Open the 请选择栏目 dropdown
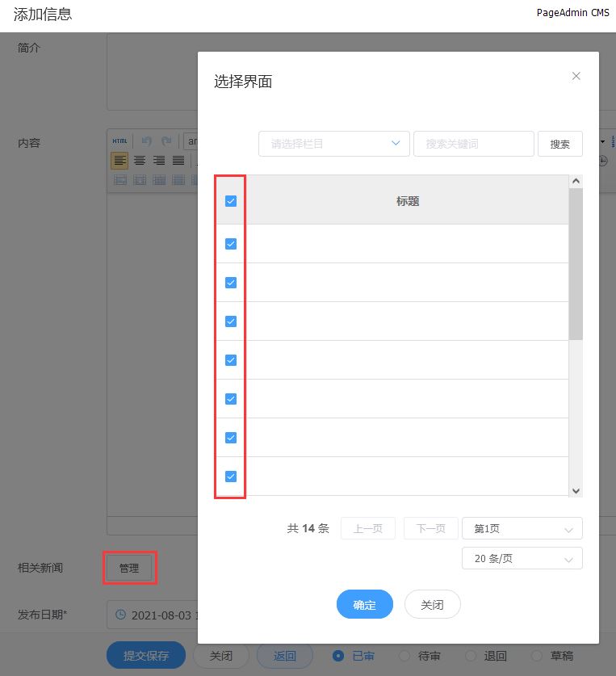The width and height of the screenshot is (616, 676). (333, 144)
